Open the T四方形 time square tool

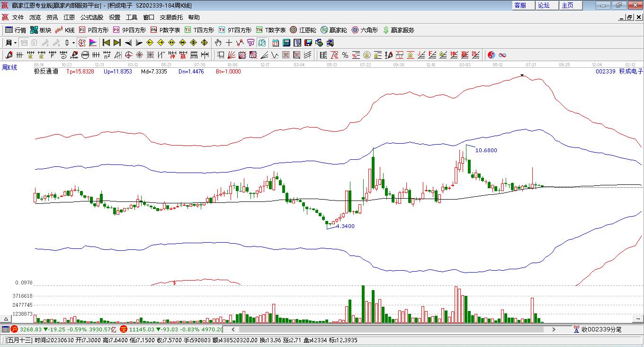(x=199, y=30)
